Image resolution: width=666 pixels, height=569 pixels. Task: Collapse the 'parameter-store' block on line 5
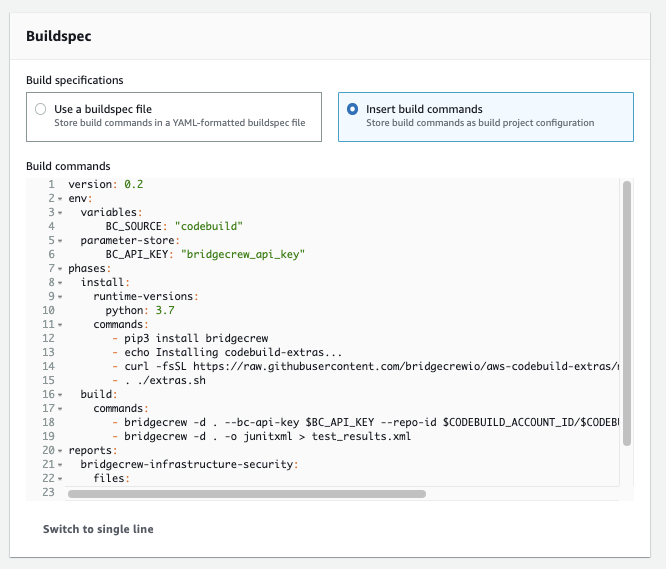[60, 241]
